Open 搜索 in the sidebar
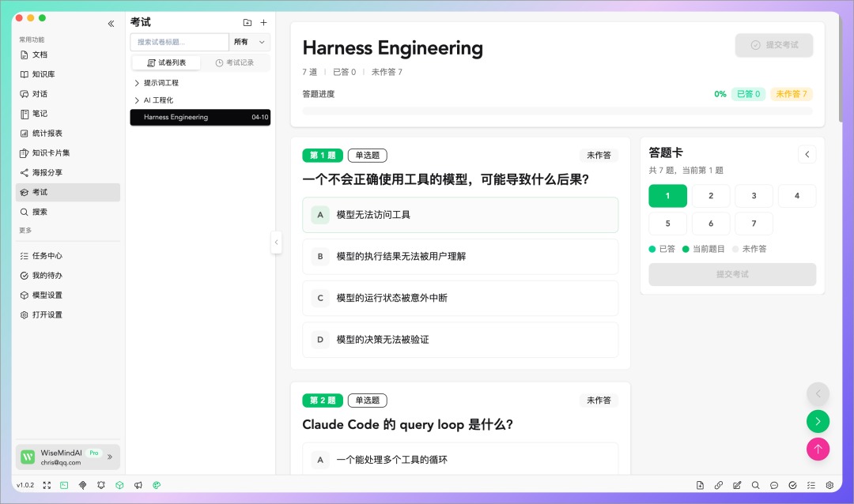This screenshot has height=504, width=854. [x=67, y=212]
